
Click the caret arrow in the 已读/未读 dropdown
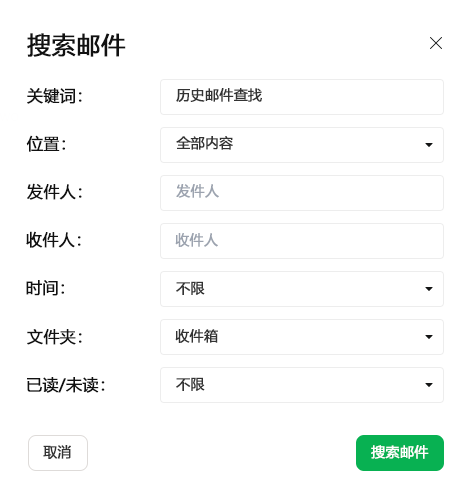429,385
